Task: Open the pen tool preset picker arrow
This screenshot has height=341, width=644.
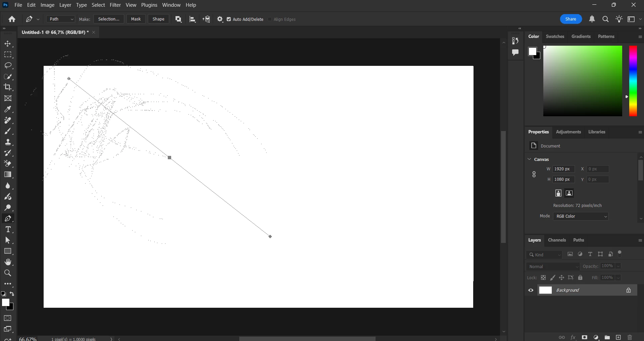Action: click(x=38, y=19)
